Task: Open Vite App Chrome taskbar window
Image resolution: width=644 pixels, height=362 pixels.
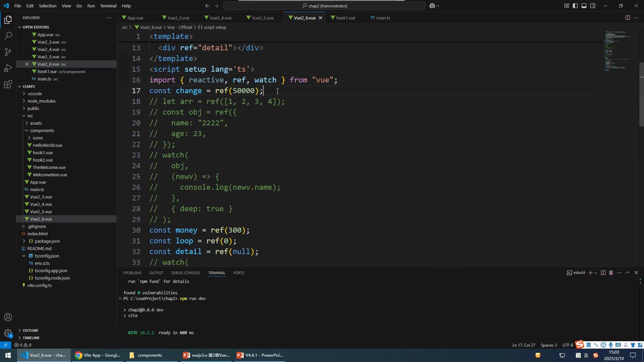Action: click(x=98, y=355)
